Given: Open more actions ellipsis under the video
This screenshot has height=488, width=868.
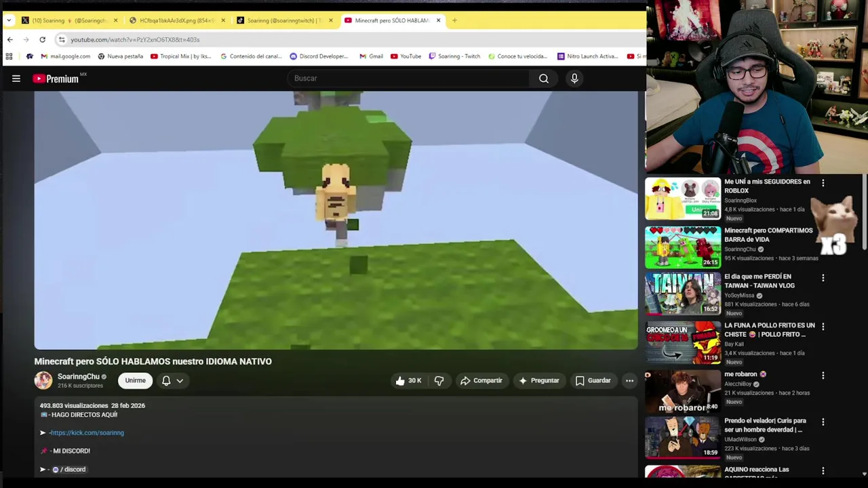Looking at the screenshot, I should (629, 381).
